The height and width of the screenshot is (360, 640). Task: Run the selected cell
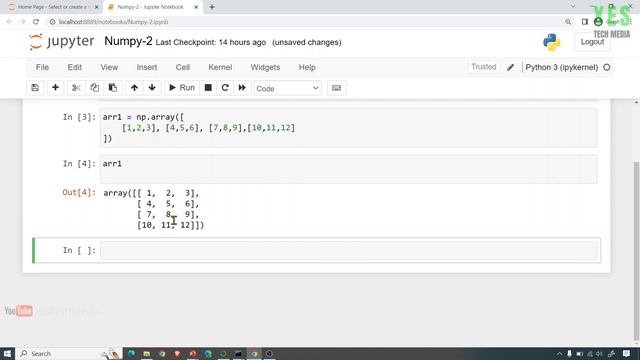point(182,88)
